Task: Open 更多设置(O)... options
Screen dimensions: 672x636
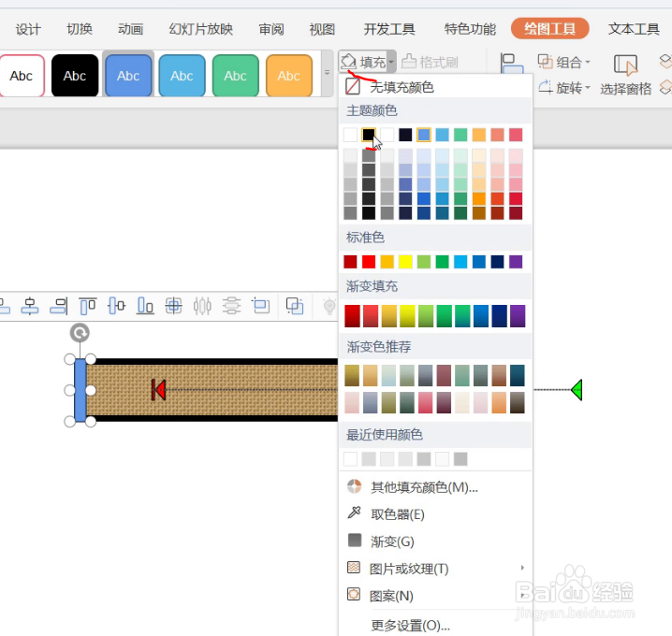Action: 435,626
